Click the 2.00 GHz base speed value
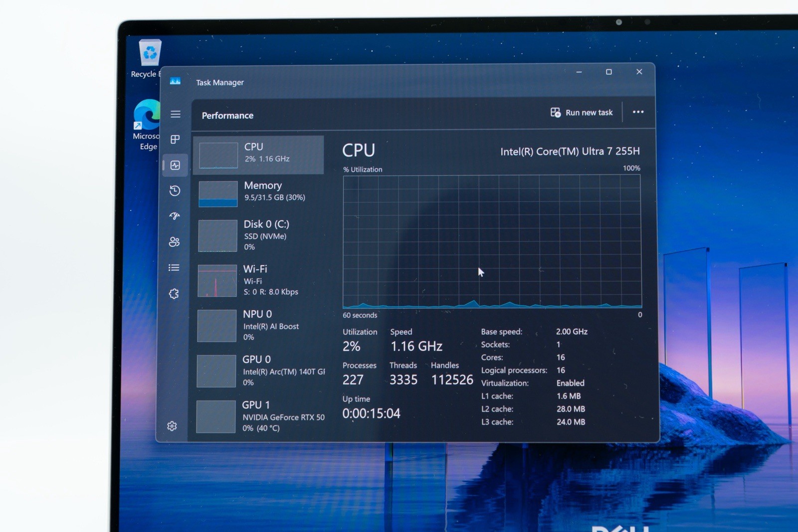 coord(572,332)
